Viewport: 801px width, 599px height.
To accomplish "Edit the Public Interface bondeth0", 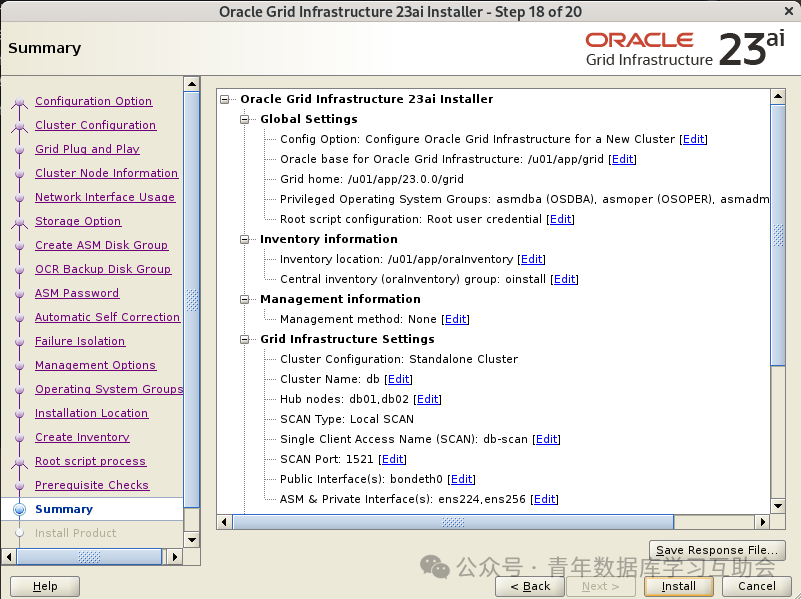I will (461, 479).
